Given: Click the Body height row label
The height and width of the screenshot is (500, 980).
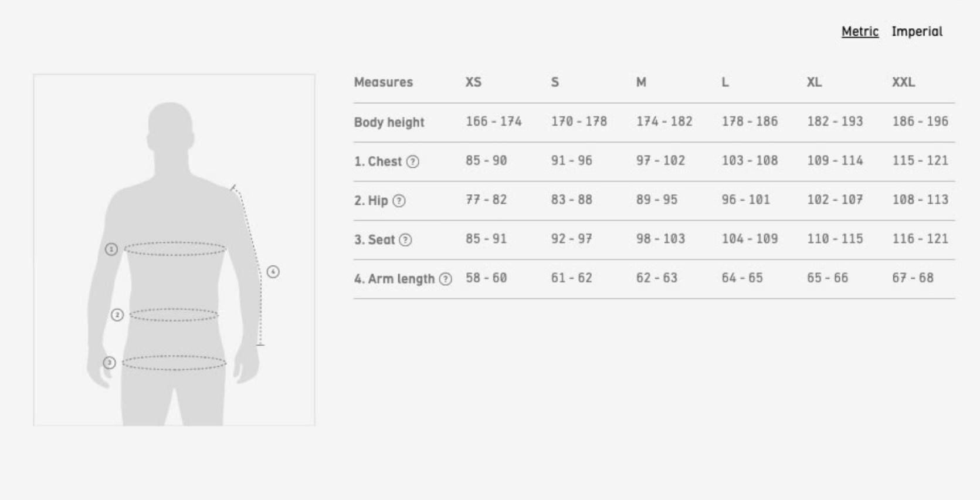Looking at the screenshot, I should (389, 123).
